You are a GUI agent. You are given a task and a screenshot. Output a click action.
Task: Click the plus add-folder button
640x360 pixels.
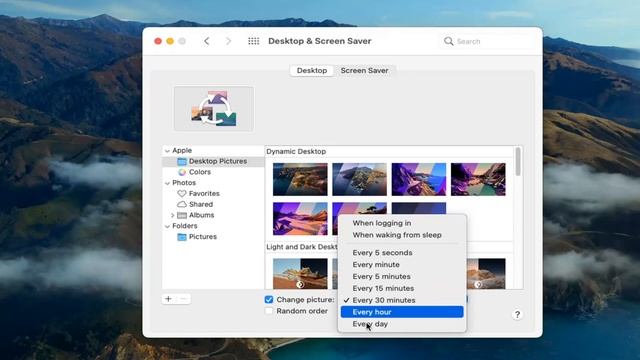(x=168, y=299)
